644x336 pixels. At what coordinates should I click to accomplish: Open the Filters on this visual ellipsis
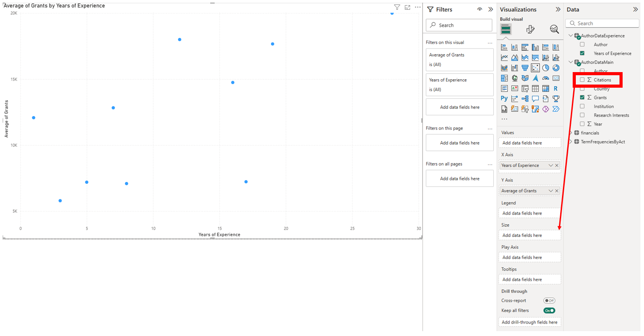click(x=490, y=43)
